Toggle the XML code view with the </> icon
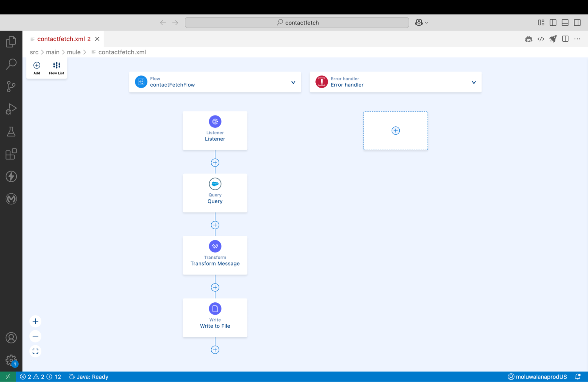The height and width of the screenshot is (382, 588). point(541,39)
